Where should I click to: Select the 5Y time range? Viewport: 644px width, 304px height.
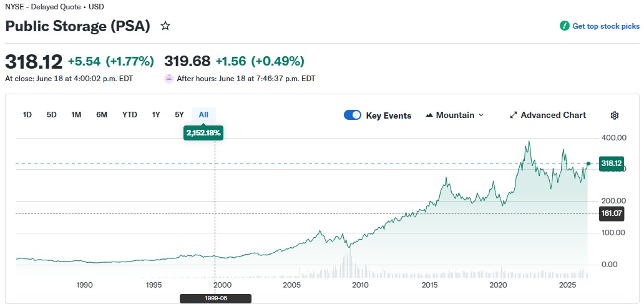tap(180, 115)
